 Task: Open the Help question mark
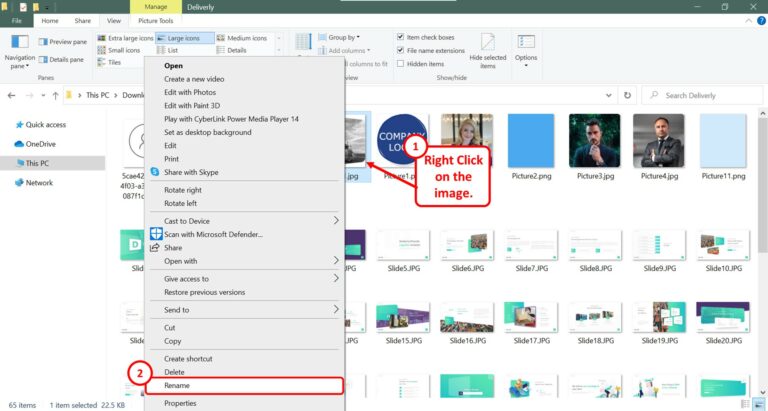click(x=761, y=21)
